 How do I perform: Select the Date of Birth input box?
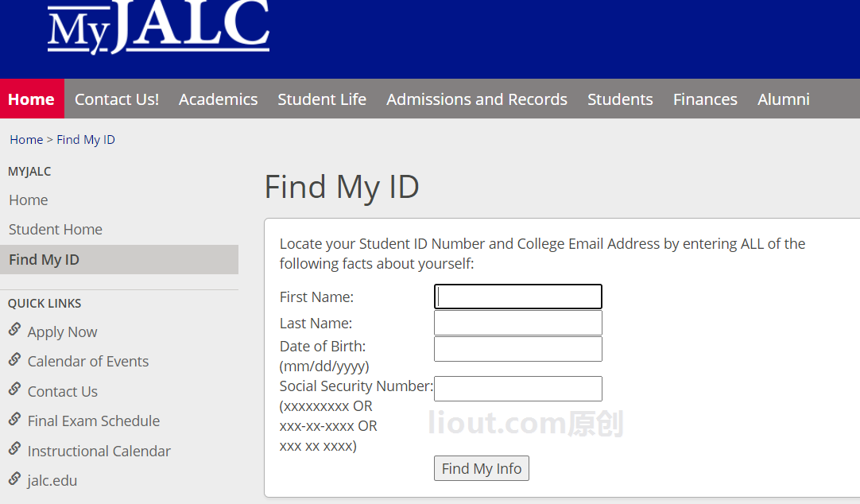(x=517, y=349)
